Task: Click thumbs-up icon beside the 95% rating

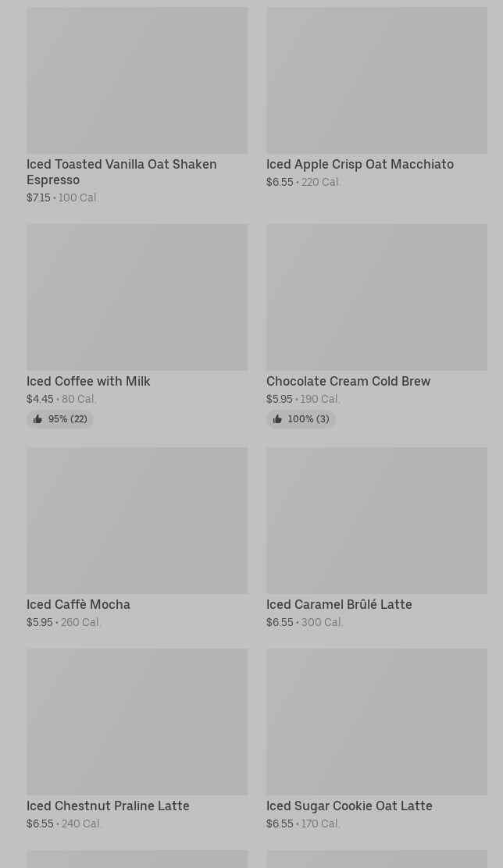Action: pyautogui.click(x=37, y=420)
